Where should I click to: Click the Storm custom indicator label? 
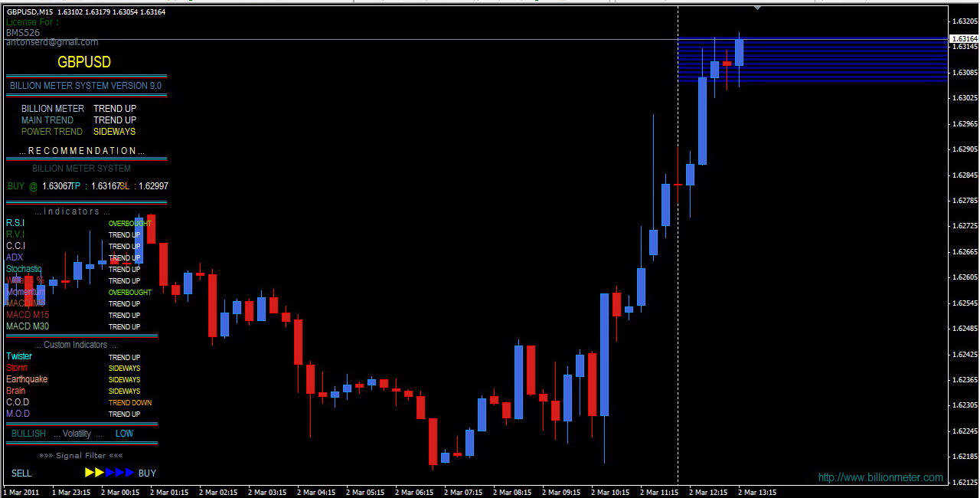(17, 368)
